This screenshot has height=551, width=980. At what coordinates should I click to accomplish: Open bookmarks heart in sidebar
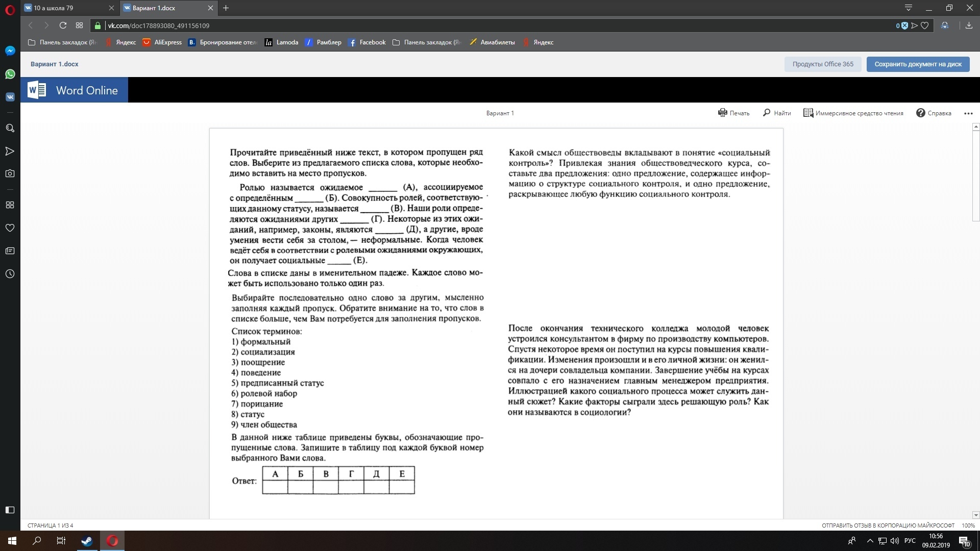click(x=10, y=228)
